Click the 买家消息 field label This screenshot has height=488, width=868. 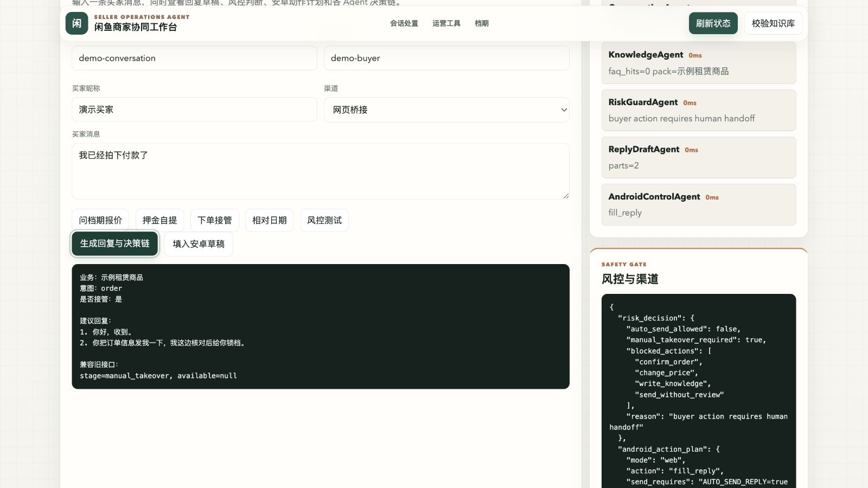(86, 134)
